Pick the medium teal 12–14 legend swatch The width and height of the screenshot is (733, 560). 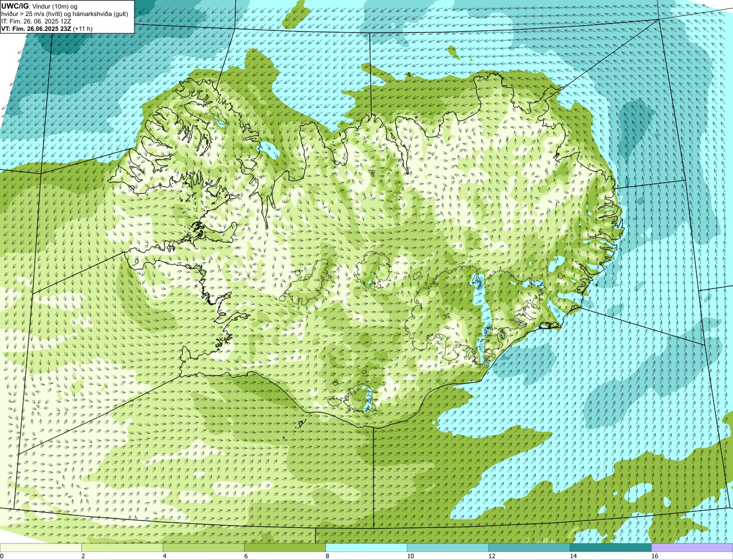(x=529, y=547)
